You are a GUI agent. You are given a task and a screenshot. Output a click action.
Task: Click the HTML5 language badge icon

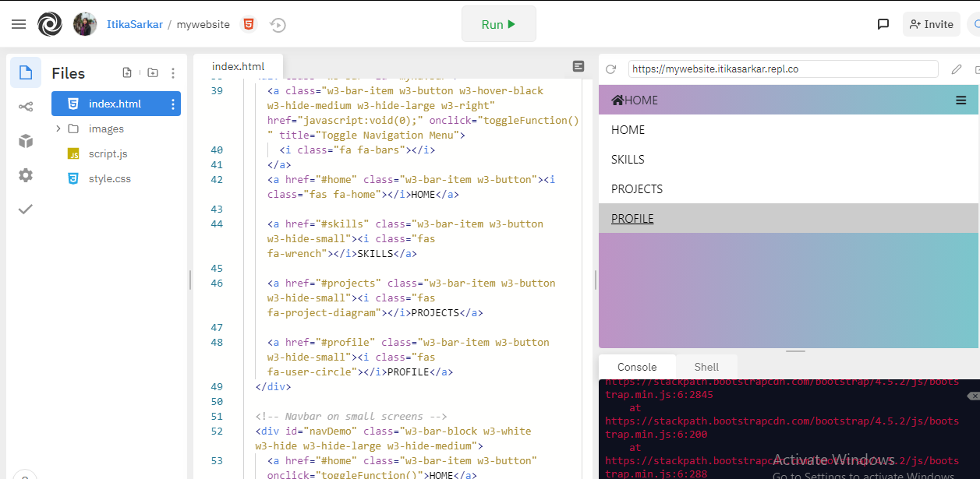(x=248, y=24)
